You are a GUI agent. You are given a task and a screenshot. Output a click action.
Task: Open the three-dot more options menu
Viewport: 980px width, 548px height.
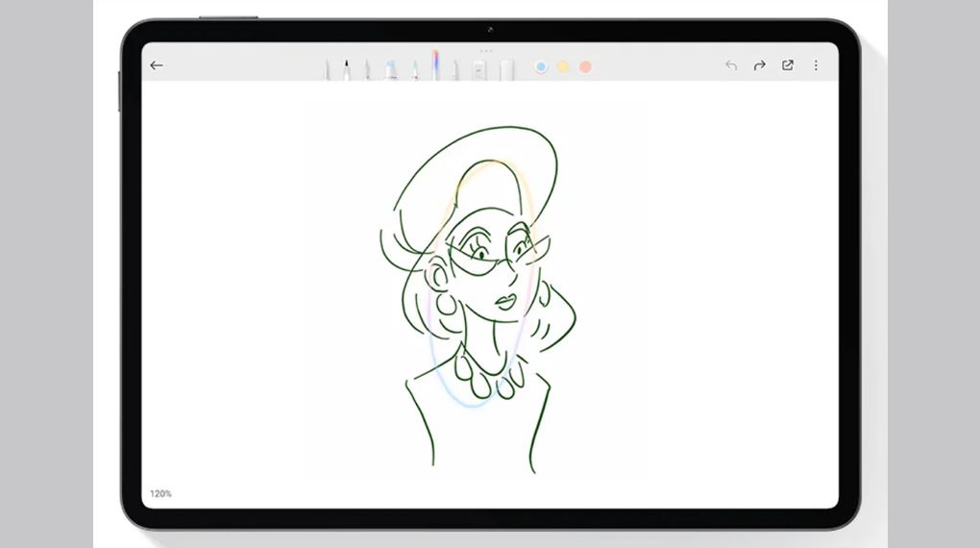[x=816, y=65]
